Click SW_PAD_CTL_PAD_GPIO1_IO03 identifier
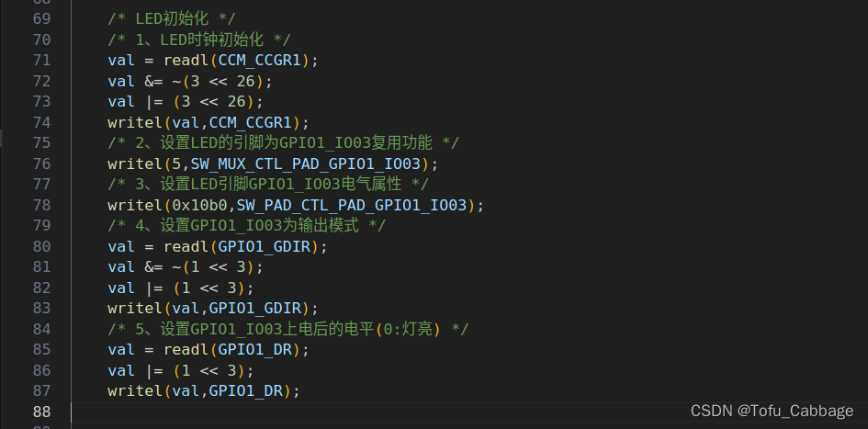This screenshot has width=868, height=429. point(352,206)
